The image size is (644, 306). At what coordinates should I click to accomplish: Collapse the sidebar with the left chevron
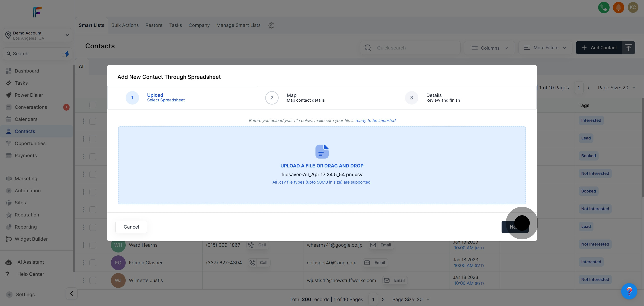[72, 293]
